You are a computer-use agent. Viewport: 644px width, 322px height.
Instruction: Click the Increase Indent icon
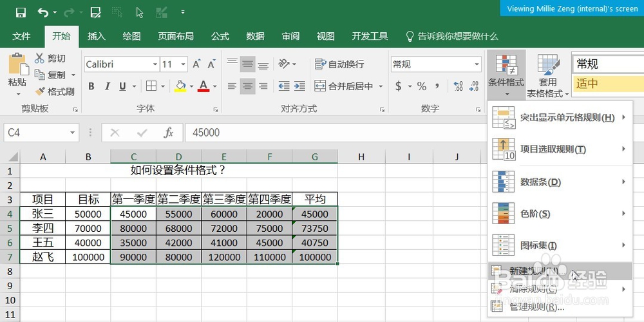pyautogui.click(x=299, y=86)
